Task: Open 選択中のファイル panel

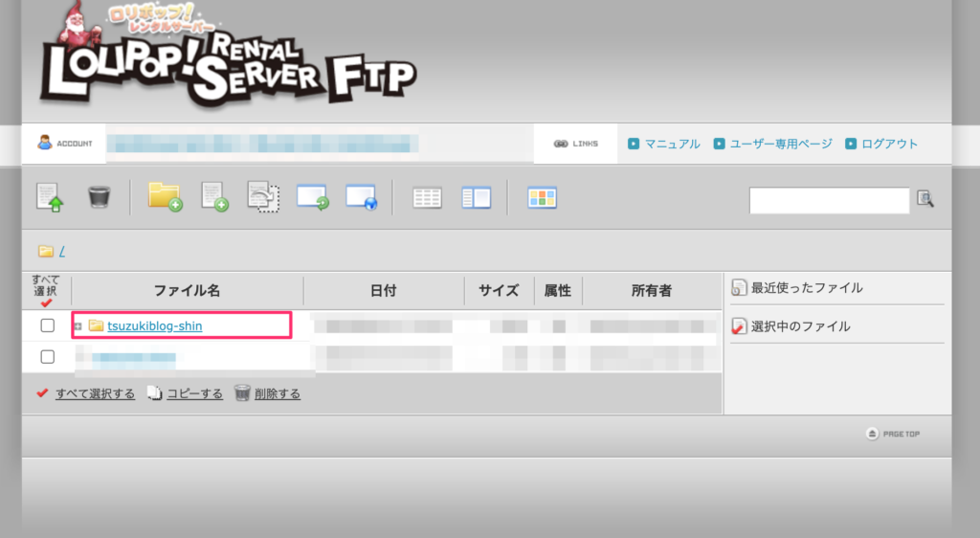Action: tap(800, 326)
